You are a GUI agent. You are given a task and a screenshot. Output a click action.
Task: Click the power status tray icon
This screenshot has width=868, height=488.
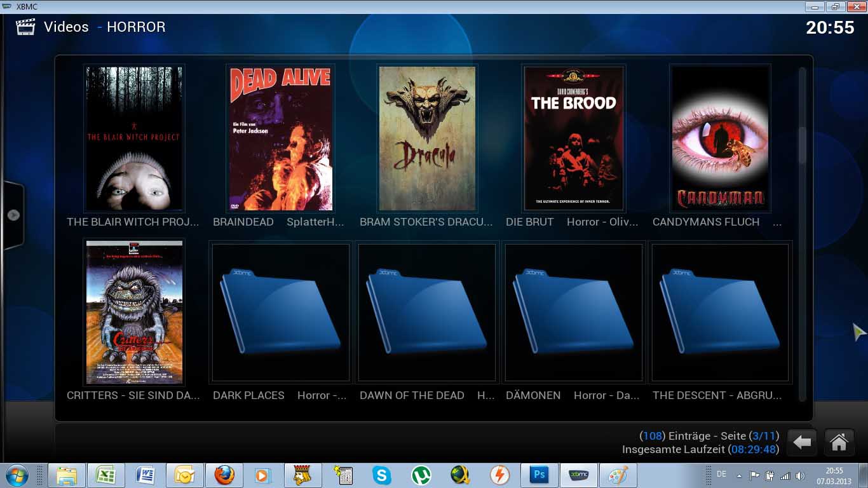pos(770,475)
